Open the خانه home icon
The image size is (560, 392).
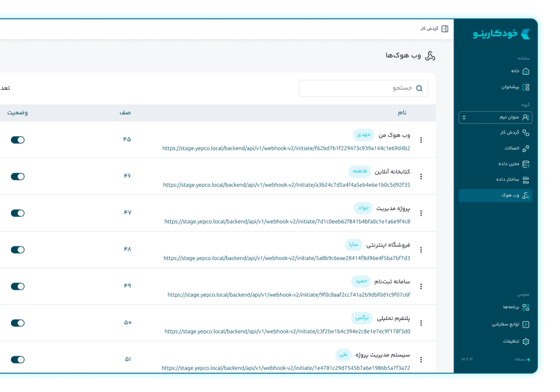(x=526, y=72)
